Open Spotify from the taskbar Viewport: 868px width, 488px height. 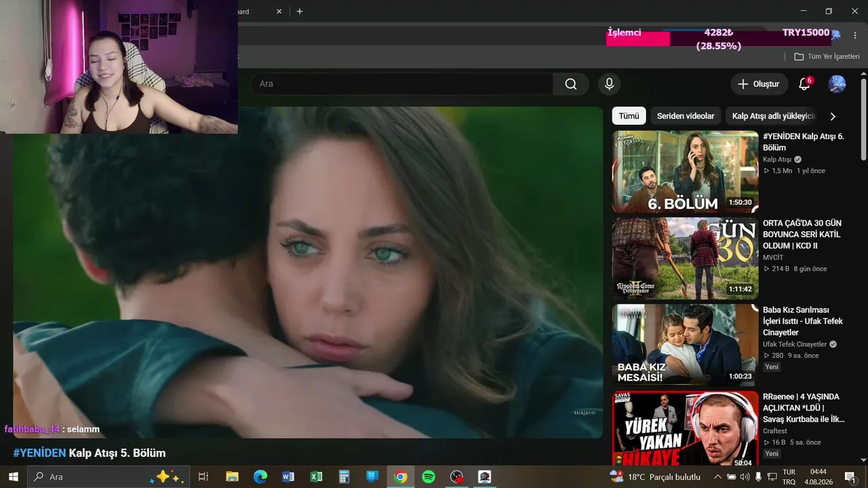(429, 476)
